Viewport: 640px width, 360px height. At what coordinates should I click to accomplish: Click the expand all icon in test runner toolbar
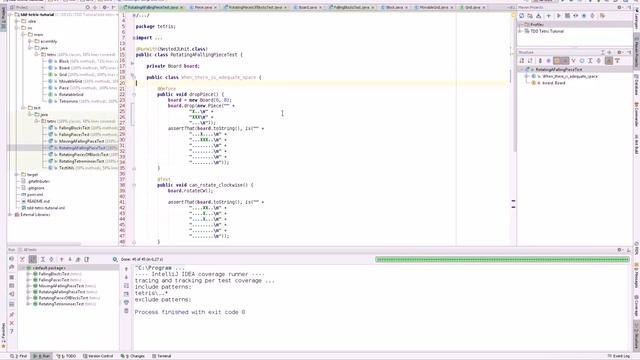click(x=42, y=259)
